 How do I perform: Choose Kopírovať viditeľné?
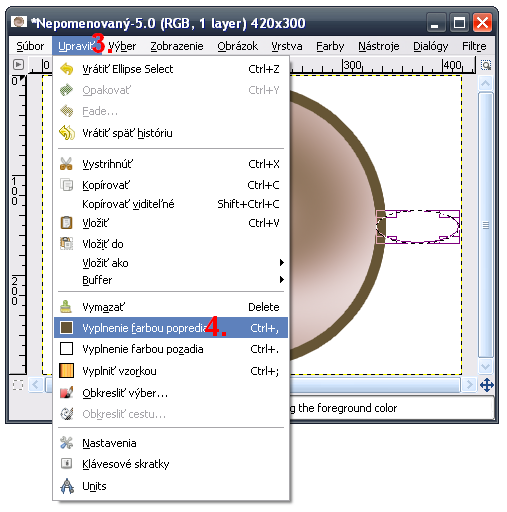pos(171,204)
